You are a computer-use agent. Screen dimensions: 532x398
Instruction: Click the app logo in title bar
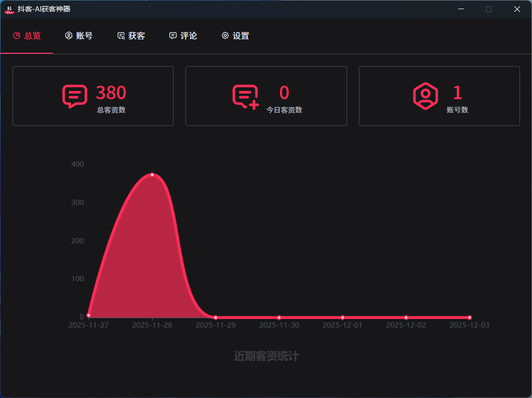(9, 9)
